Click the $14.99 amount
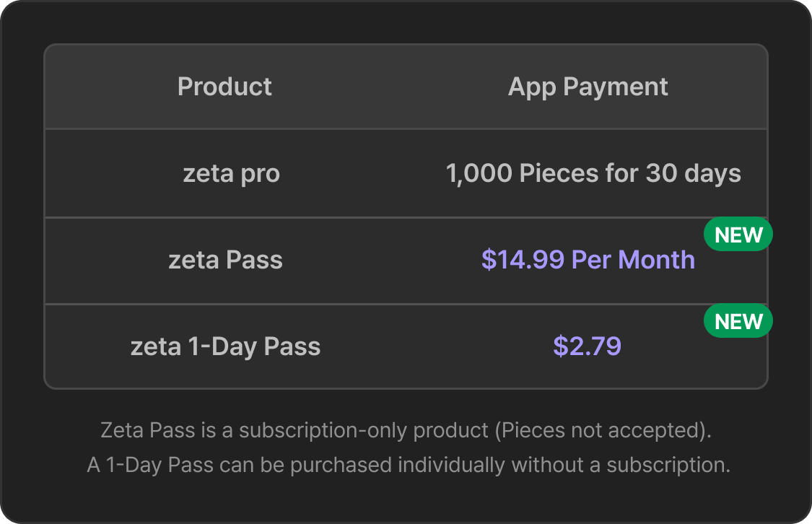Screen dimensions: 812x524 523,260
